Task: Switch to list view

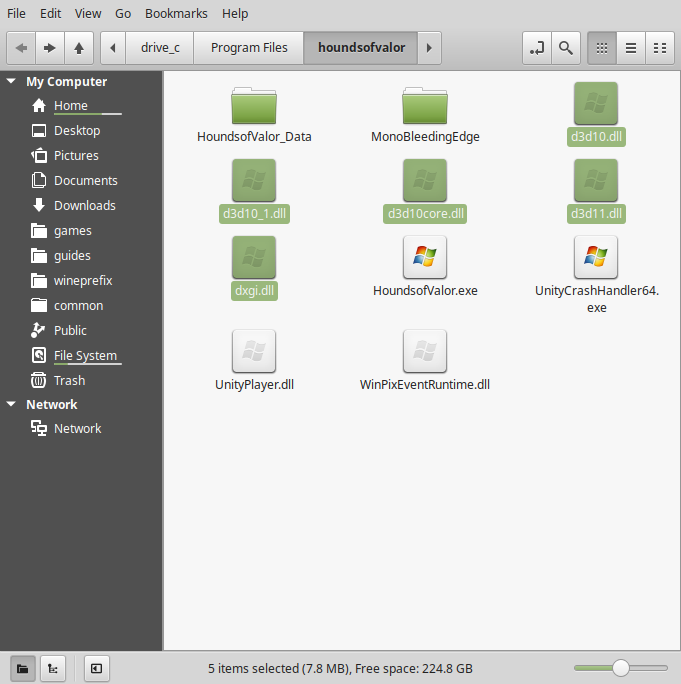Action: point(631,48)
